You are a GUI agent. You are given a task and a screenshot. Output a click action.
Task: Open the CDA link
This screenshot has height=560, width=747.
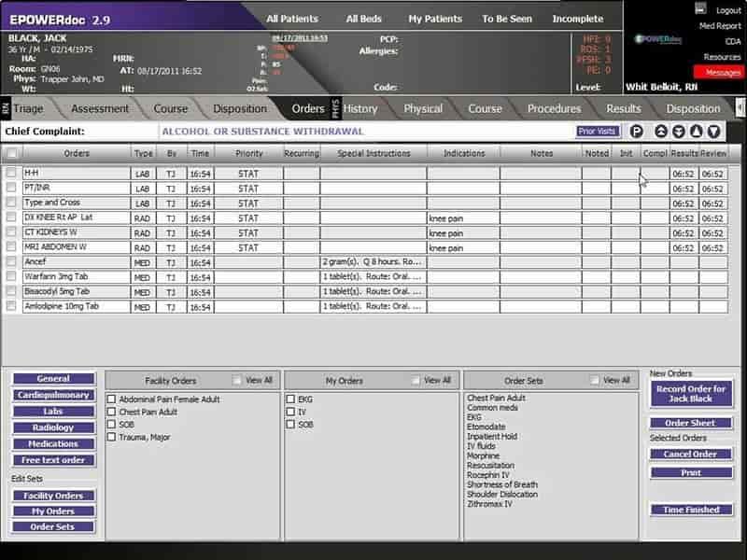point(733,41)
